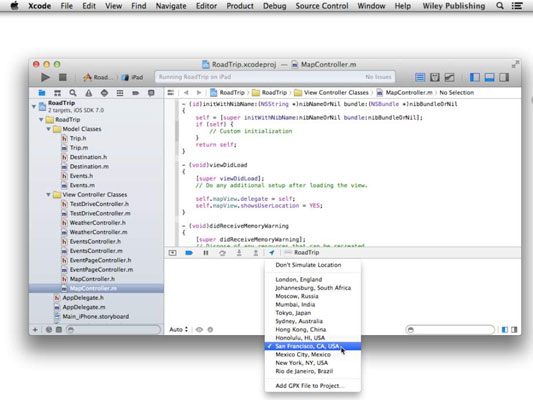This screenshot has height=400, width=533.
Task: Collapse the RoadTrip project root
Action: 34,106
